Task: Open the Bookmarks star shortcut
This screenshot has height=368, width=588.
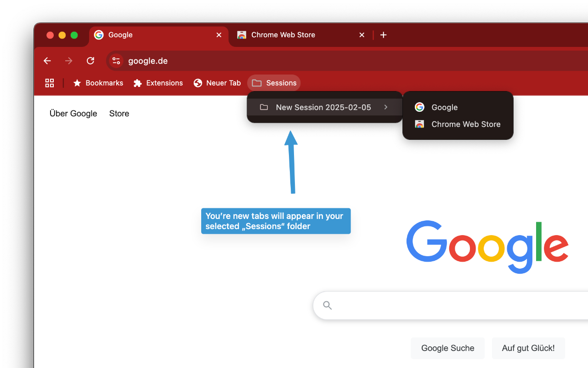Action: pyautogui.click(x=98, y=83)
